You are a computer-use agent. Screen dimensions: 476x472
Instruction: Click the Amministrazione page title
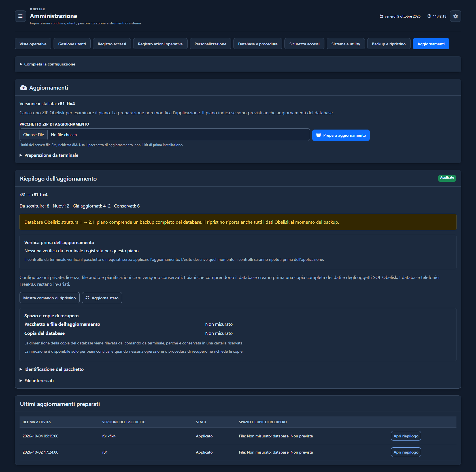(x=54, y=16)
